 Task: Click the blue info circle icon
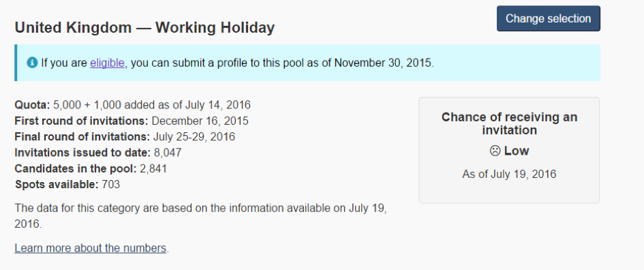click(x=32, y=63)
